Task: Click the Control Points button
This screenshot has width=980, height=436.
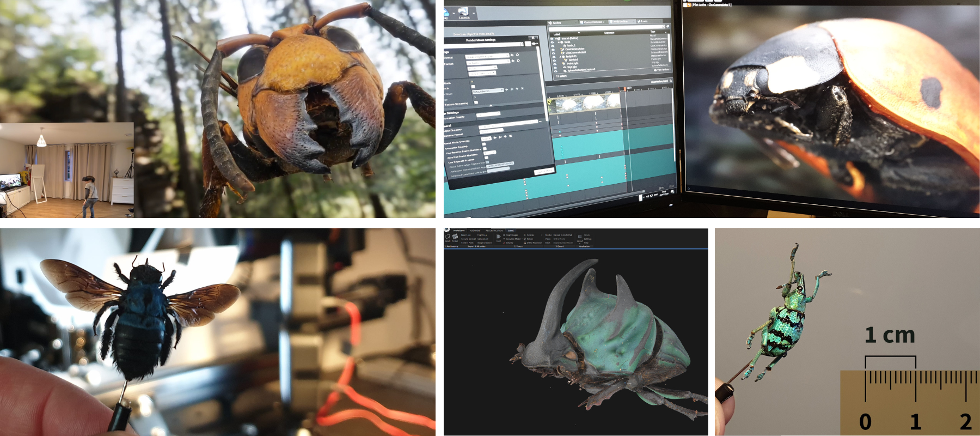Action: (468, 243)
